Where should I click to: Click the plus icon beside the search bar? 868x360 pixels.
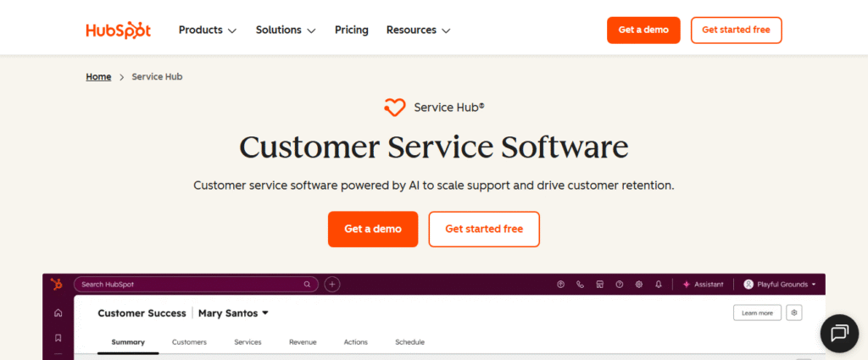(x=332, y=285)
